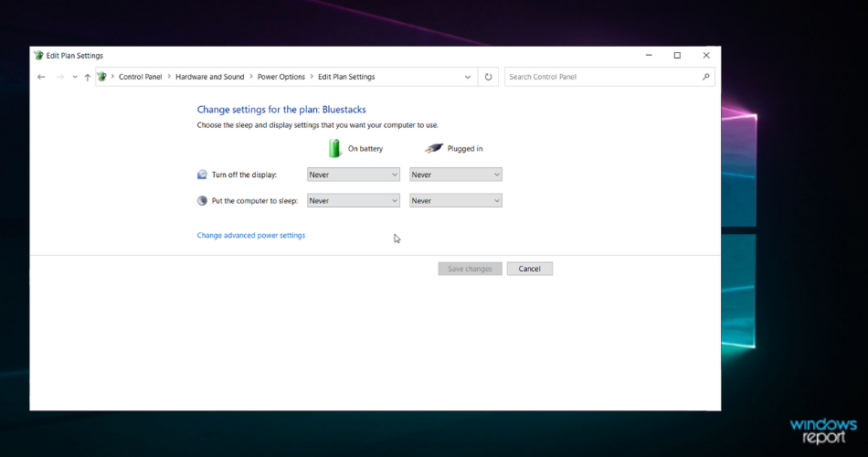Navigate to Power Options breadcrumb
Screen dimensions: 868x457
(281, 77)
